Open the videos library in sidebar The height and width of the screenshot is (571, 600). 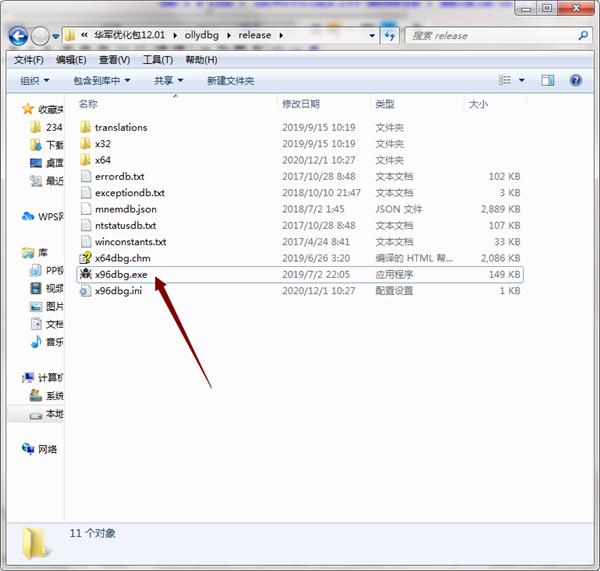pos(46,288)
